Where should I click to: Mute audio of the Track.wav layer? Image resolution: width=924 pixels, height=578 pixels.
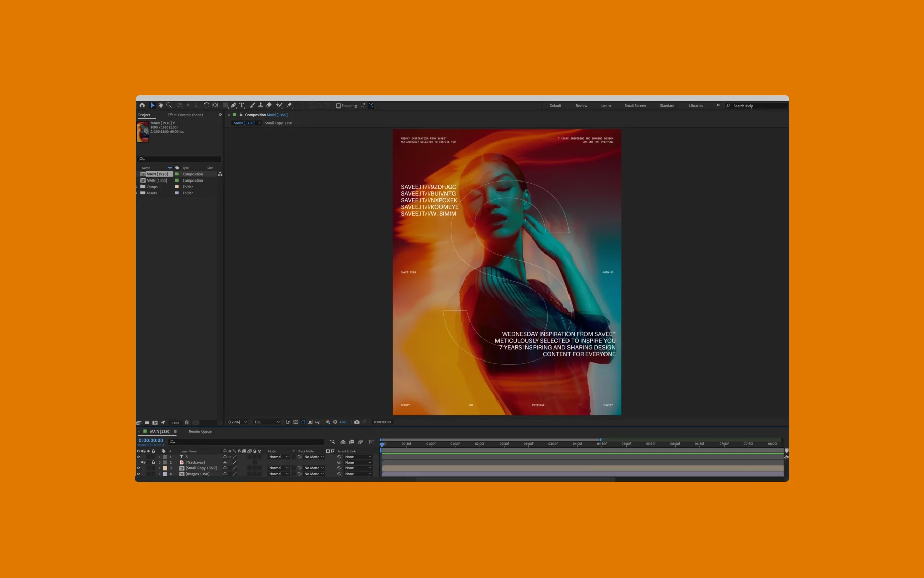coord(143,462)
